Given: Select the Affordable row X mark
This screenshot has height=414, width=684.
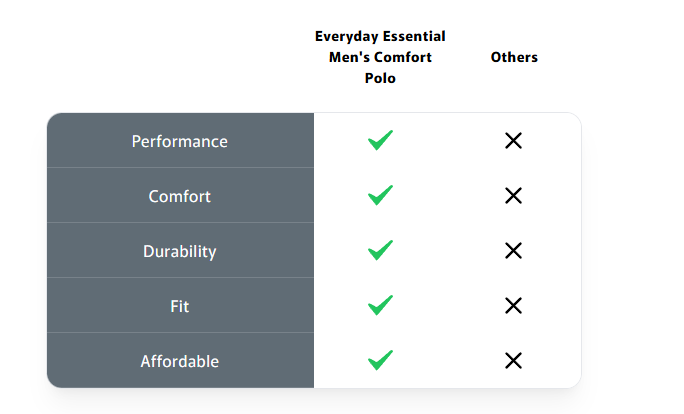Looking at the screenshot, I should 514,360.
